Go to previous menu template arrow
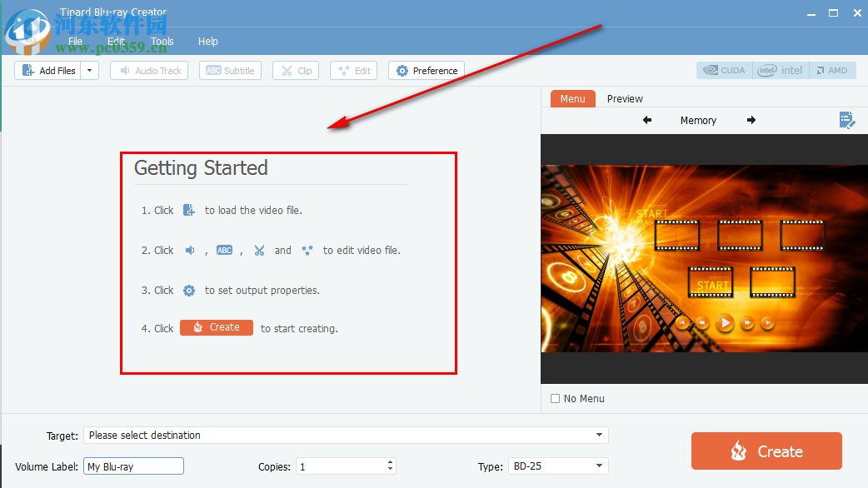Viewport: 868px width, 488px height. click(647, 120)
